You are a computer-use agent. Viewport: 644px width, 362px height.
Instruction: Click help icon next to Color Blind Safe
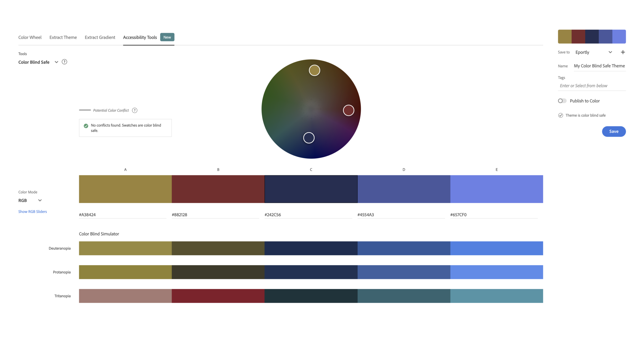click(x=64, y=62)
